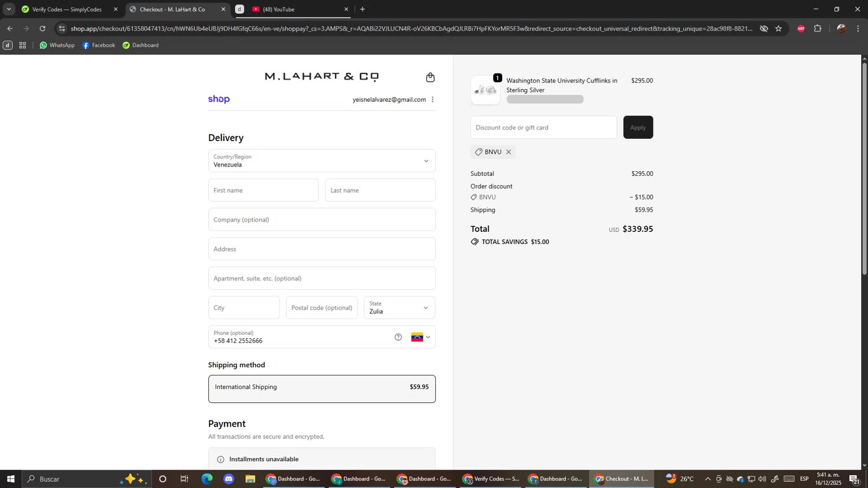
Task: Focus the First name field
Action: pyautogui.click(x=263, y=190)
